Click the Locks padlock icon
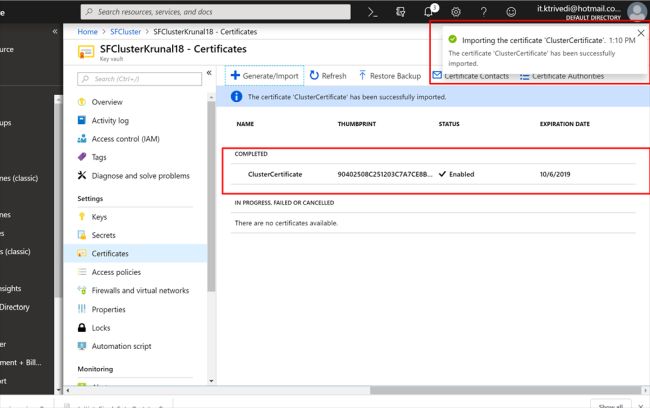The image size is (650, 408). click(x=82, y=327)
